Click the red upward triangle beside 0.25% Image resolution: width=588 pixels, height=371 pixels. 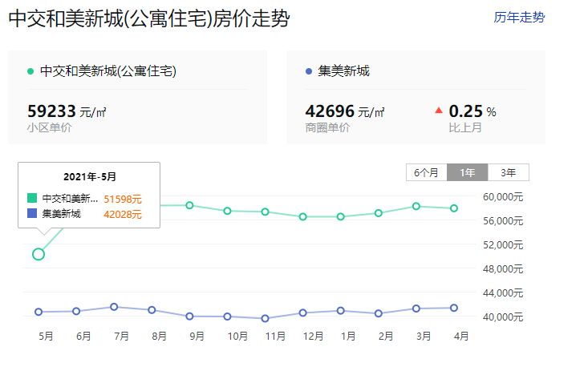pos(438,110)
